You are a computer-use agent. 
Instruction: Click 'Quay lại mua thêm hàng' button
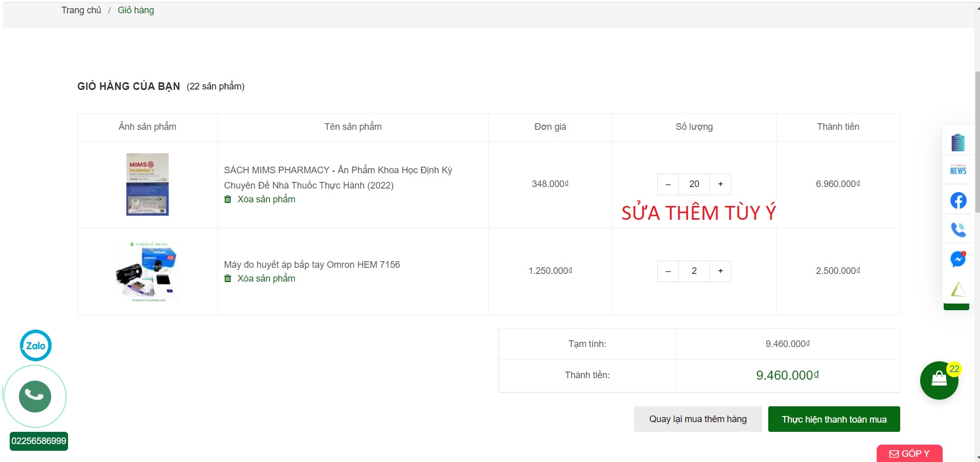point(698,419)
